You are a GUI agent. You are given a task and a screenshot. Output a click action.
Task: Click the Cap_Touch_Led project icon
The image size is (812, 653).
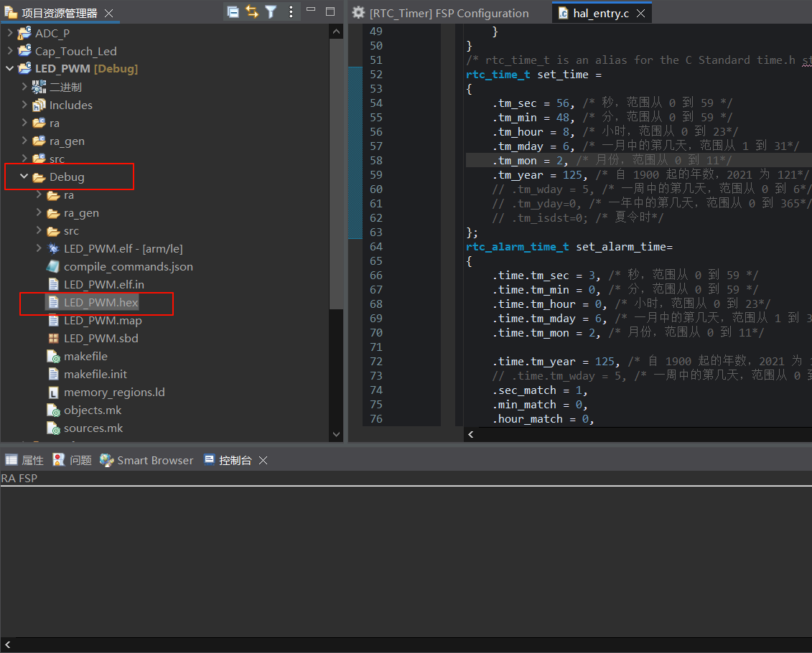point(24,51)
